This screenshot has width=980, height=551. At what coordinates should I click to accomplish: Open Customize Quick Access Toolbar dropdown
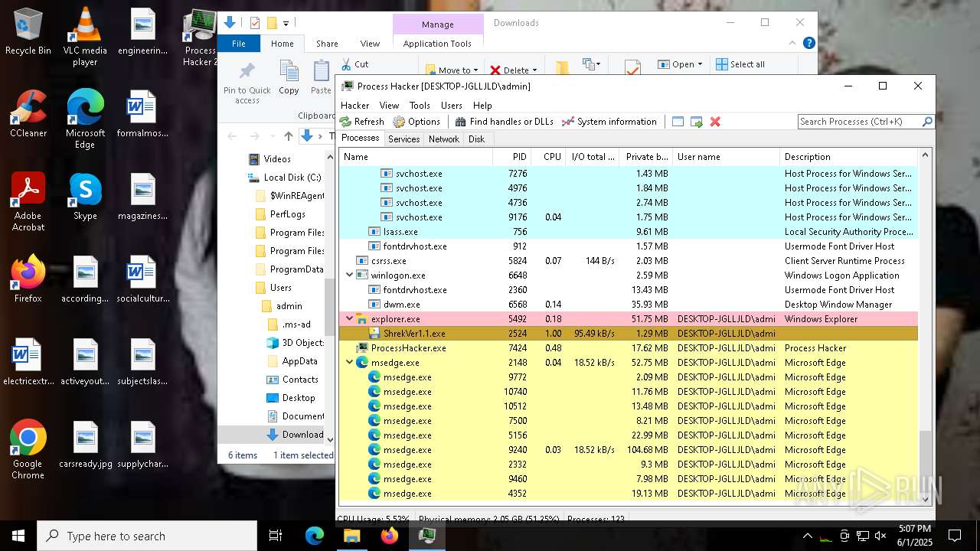[x=286, y=23]
